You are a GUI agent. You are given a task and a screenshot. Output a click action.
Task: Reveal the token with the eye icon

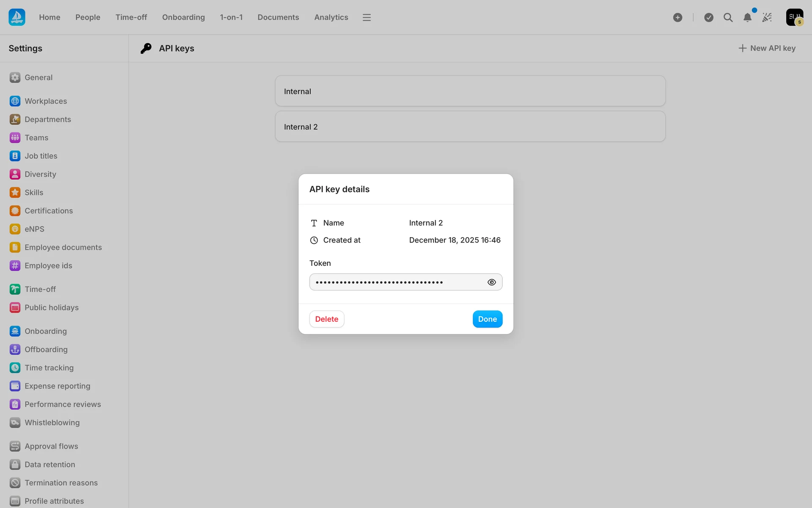click(491, 282)
